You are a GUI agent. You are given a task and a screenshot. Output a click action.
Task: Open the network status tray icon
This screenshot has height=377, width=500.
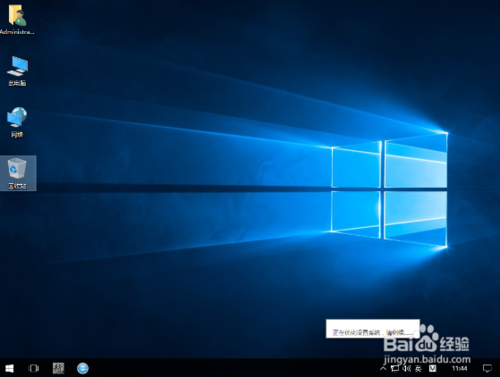click(395, 368)
